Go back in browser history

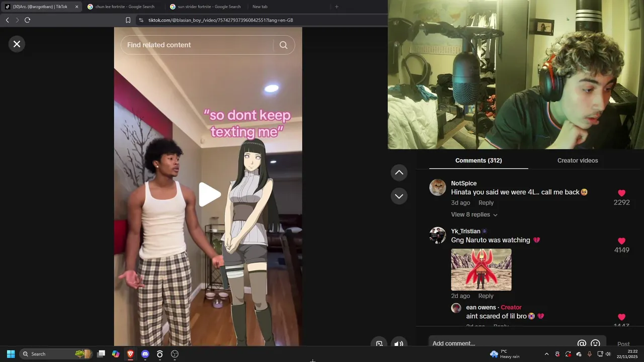7,20
